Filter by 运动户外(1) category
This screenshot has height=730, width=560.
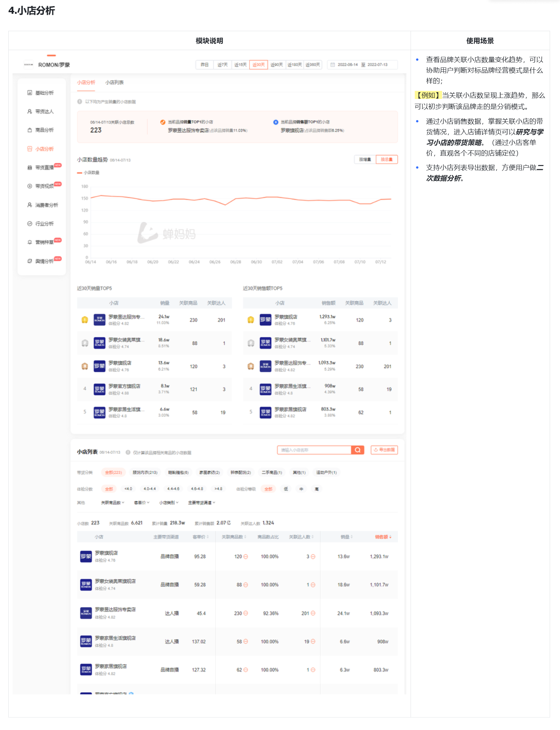[326, 472]
